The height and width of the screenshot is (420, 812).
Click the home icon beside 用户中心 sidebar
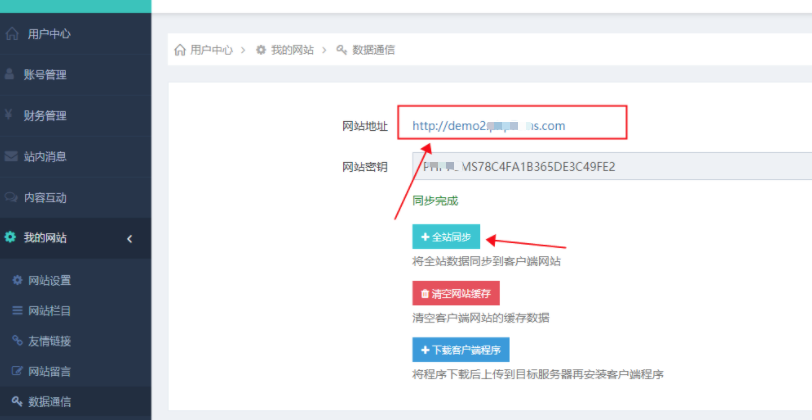11,34
